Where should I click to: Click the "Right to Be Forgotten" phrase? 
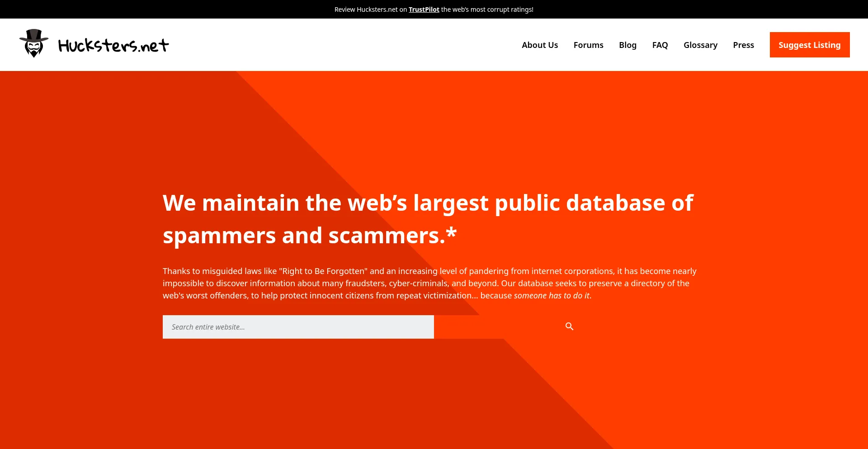point(323,271)
